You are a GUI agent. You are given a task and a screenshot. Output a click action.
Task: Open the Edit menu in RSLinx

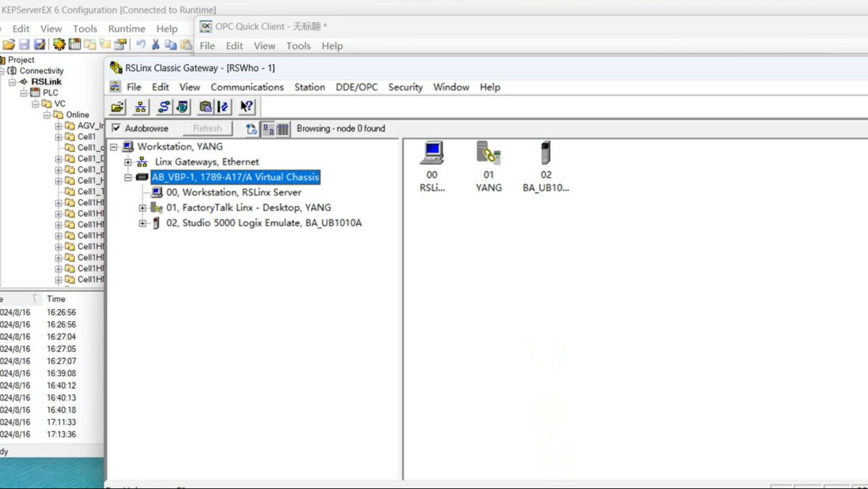tap(161, 87)
